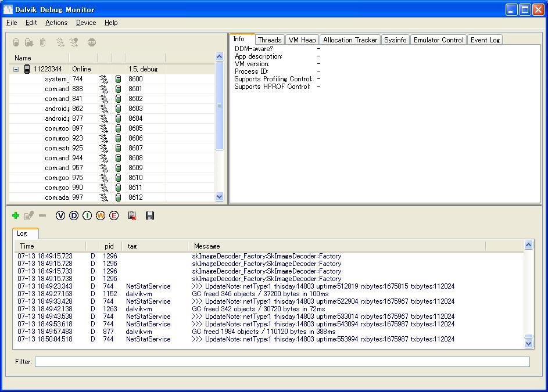Switch to the VM Heap tab
Viewport: 548px width, 392px height.
(x=302, y=40)
